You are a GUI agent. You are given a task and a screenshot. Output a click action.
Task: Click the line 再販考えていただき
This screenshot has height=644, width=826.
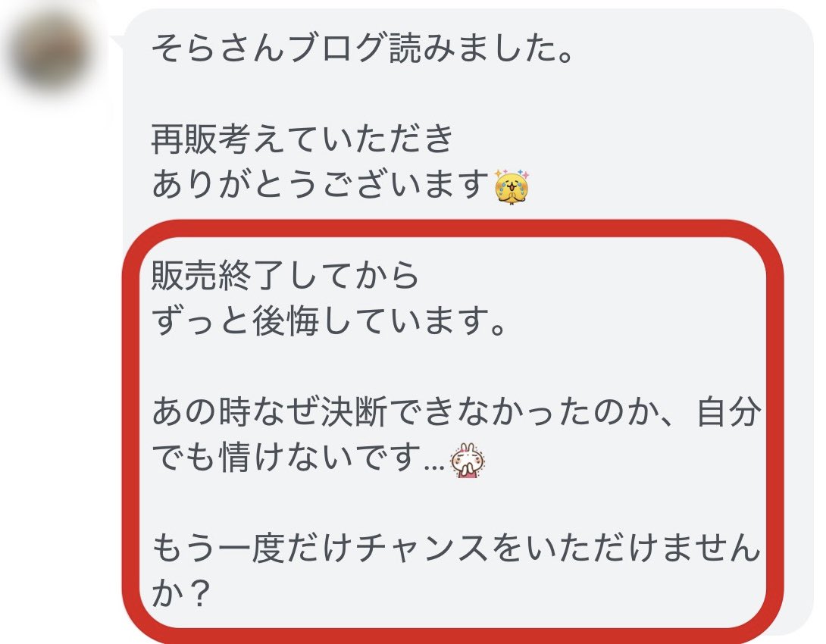tap(303, 141)
